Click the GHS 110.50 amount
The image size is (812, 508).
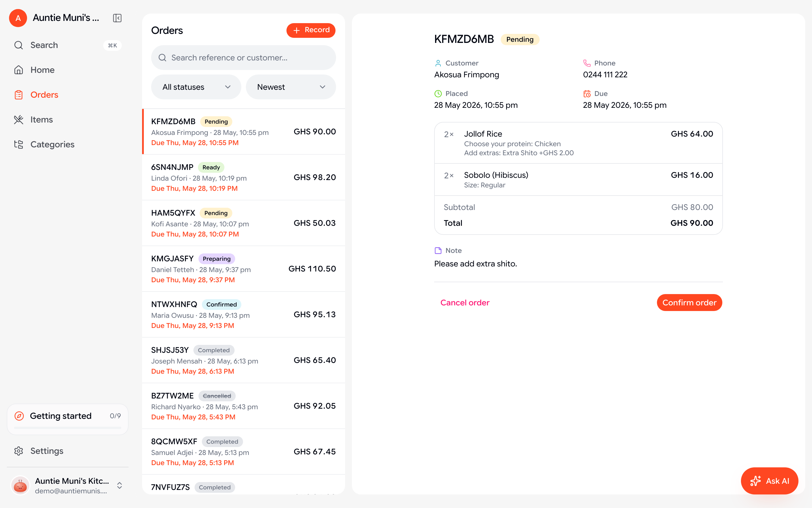coord(312,269)
